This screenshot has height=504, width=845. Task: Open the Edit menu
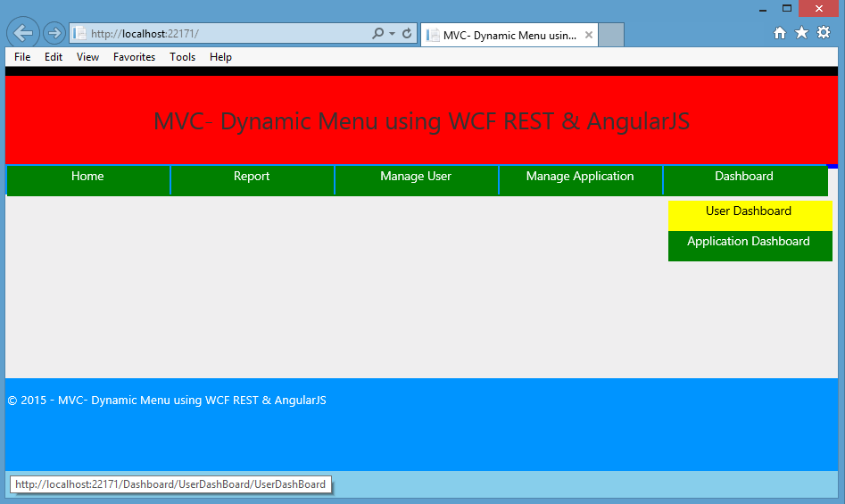[54, 57]
